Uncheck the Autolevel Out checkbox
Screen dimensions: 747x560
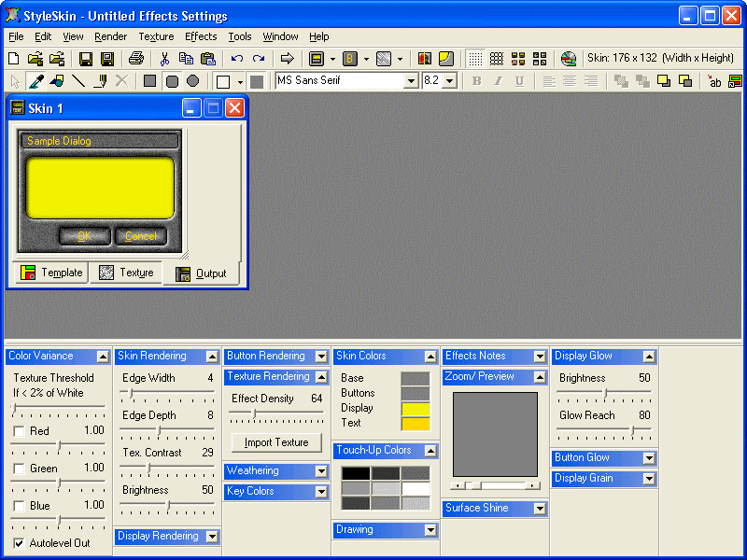tap(19, 543)
